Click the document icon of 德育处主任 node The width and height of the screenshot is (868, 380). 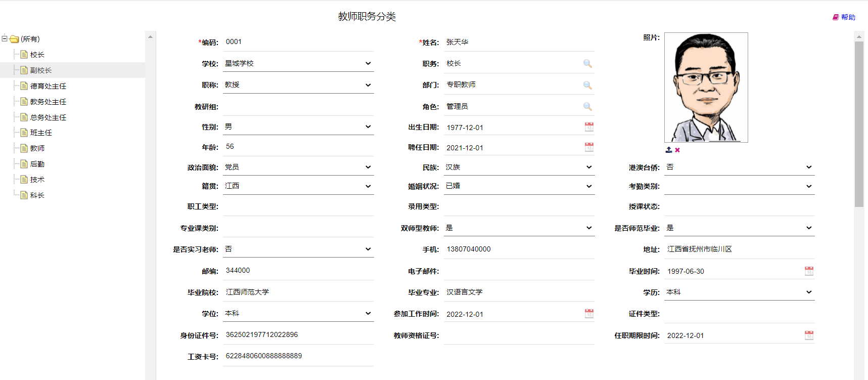click(x=24, y=86)
